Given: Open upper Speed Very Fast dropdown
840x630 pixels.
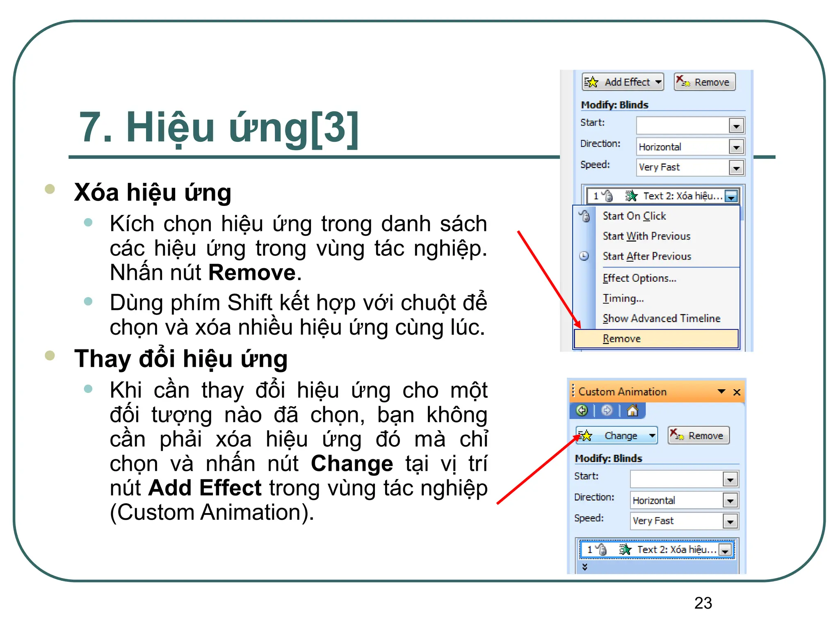Looking at the screenshot, I should [x=736, y=168].
